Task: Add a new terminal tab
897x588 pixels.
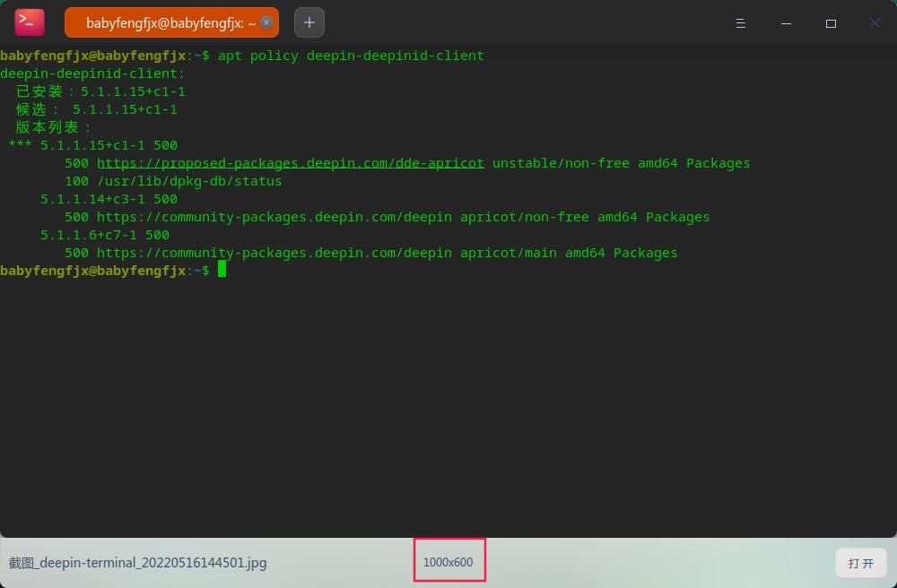Action: [x=309, y=22]
